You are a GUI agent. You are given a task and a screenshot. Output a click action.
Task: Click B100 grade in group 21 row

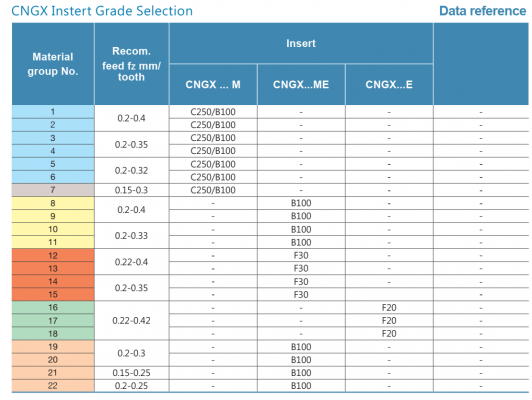pos(301,373)
